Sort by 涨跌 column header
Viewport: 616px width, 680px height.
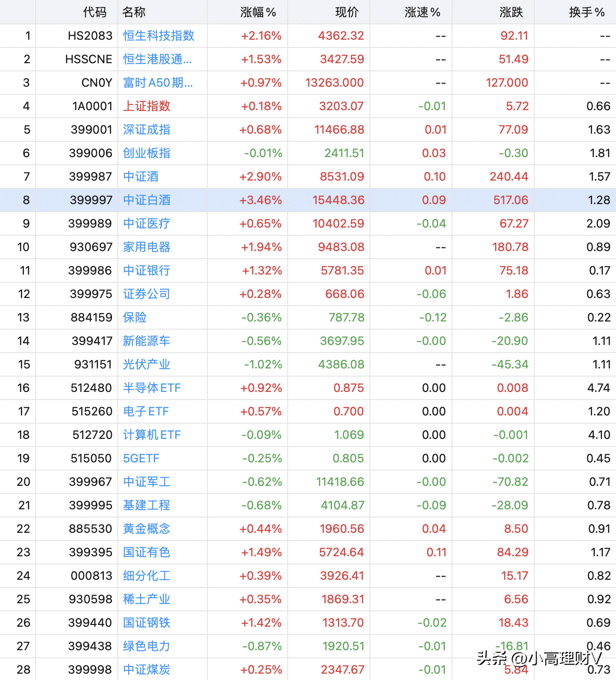coord(511,12)
